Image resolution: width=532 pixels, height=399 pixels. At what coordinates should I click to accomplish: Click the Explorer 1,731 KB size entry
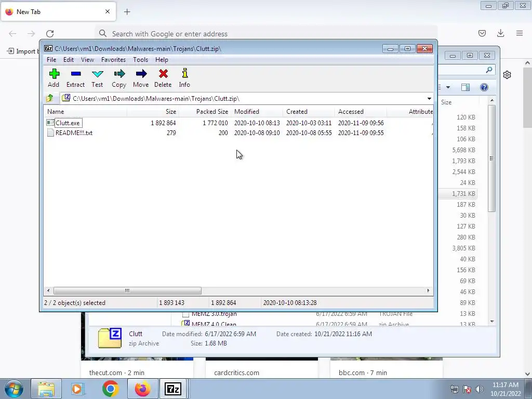pos(463,194)
